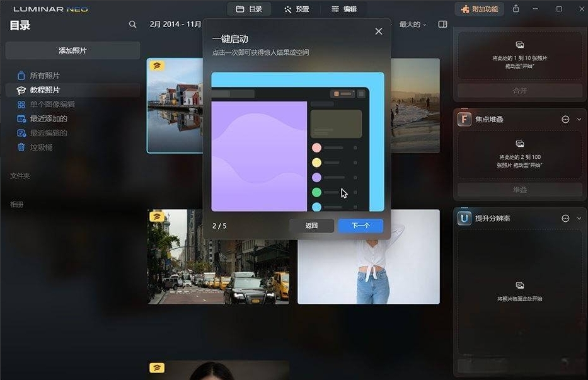Click 下一个 to continue the tour

click(x=360, y=226)
